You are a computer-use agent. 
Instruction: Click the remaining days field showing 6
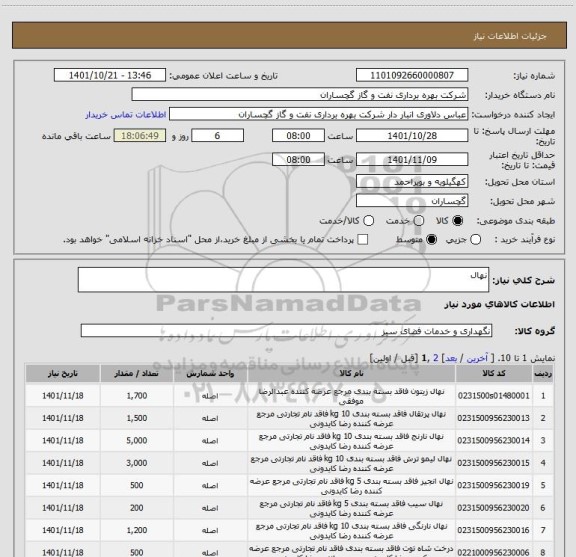(217, 136)
